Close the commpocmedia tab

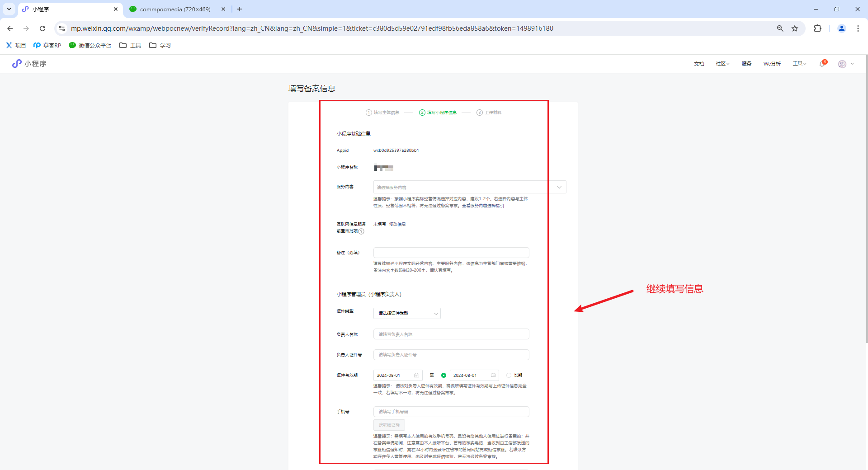click(x=223, y=9)
